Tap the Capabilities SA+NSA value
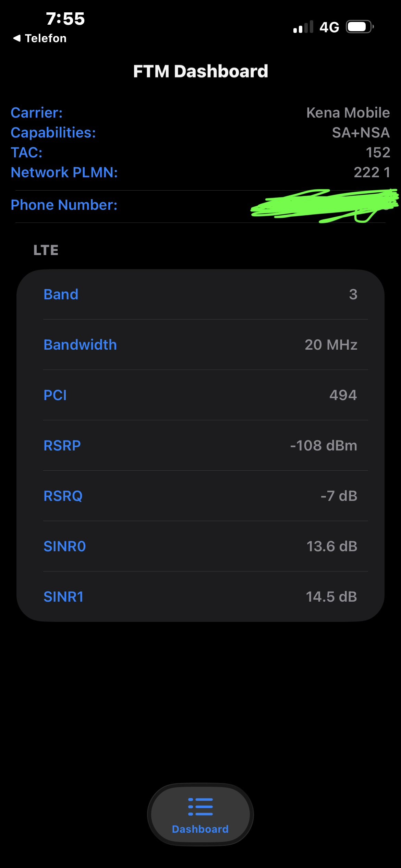 [361, 133]
